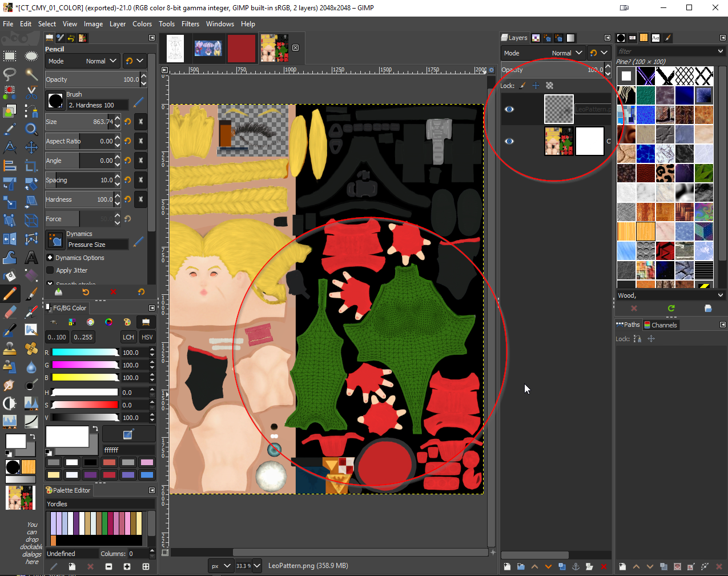
Task: Pick the blue color history swatch
Action: point(147,475)
